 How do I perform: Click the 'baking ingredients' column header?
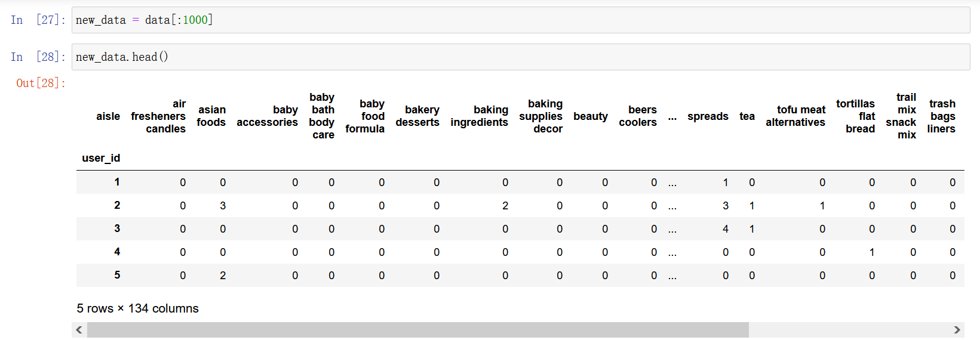480,116
